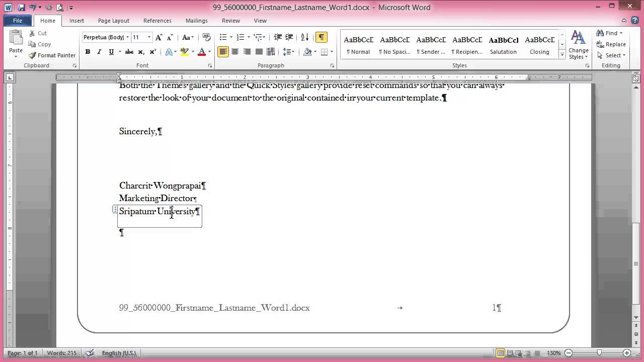
Task: Toggle Bold formatting
Action: pos(88,52)
